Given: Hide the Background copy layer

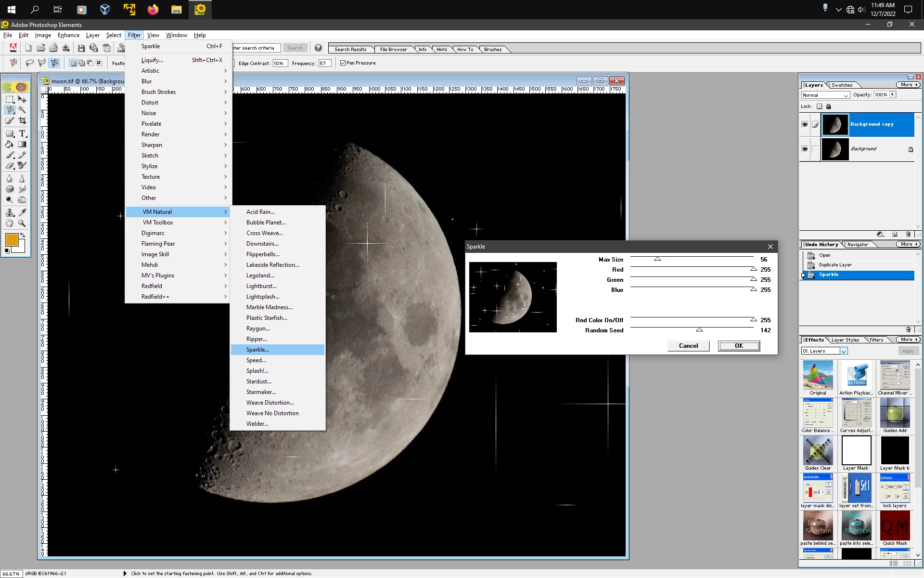Looking at the screenshot, I should 805,124.
